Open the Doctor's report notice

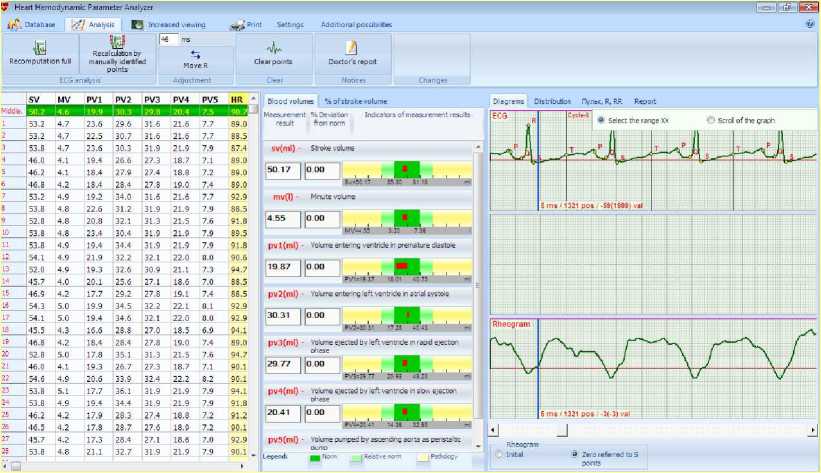(x=351, y=47)
